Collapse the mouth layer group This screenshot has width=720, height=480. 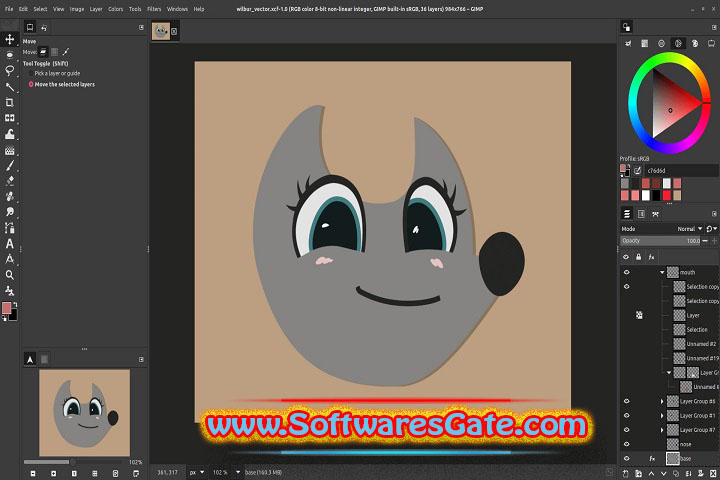click(x=662, y=272)
